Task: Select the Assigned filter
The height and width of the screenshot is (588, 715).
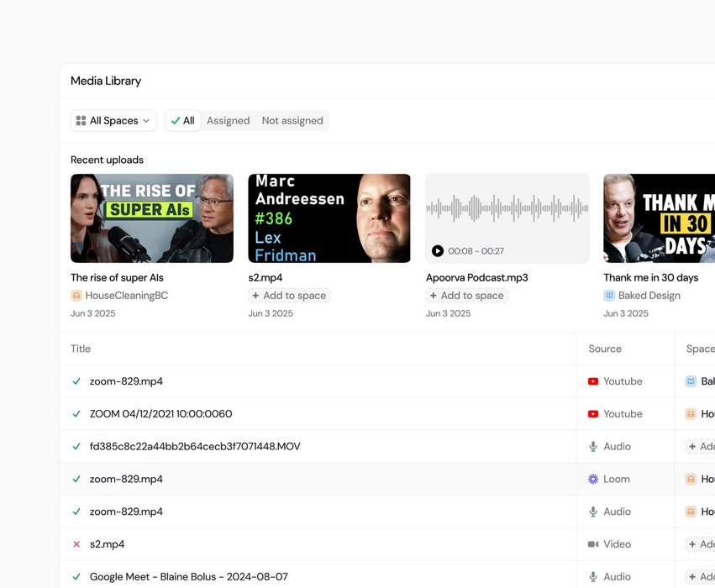Action: point(228,121)
